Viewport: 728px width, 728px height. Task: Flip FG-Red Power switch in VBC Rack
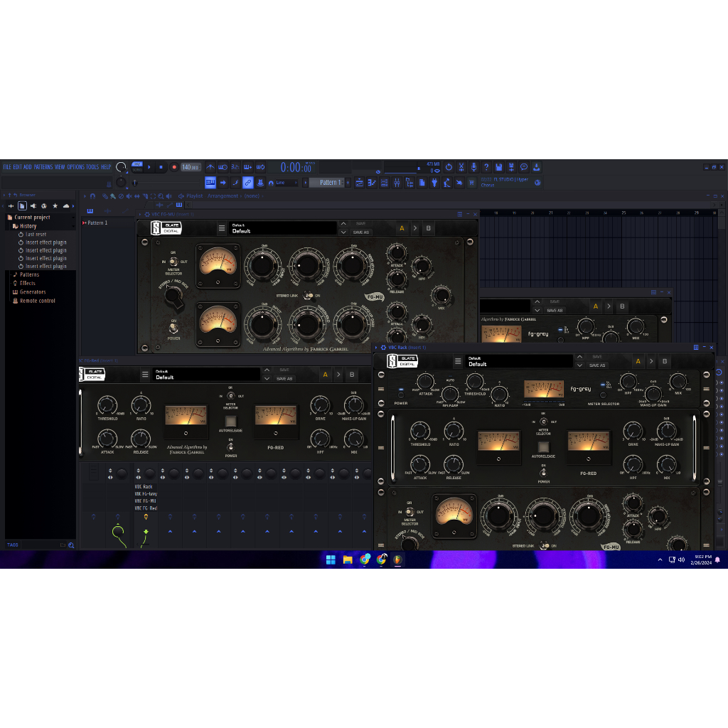click(x=543, y=473)
